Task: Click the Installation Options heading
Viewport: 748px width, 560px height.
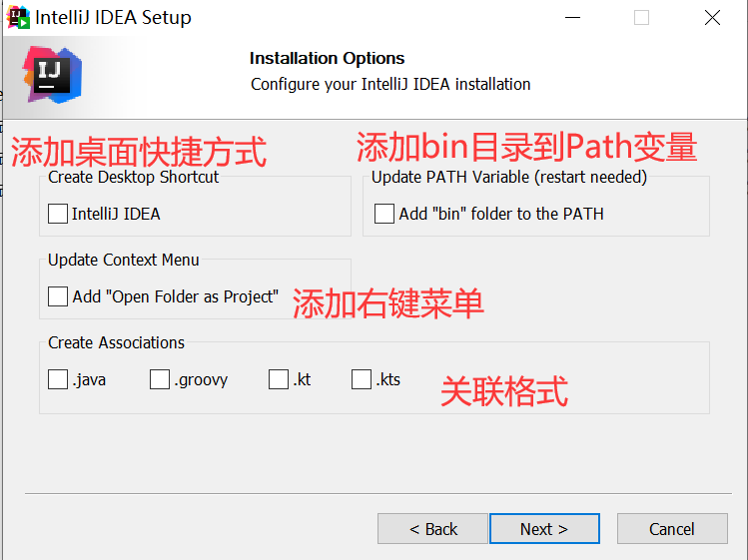Action: coord(328,58)
